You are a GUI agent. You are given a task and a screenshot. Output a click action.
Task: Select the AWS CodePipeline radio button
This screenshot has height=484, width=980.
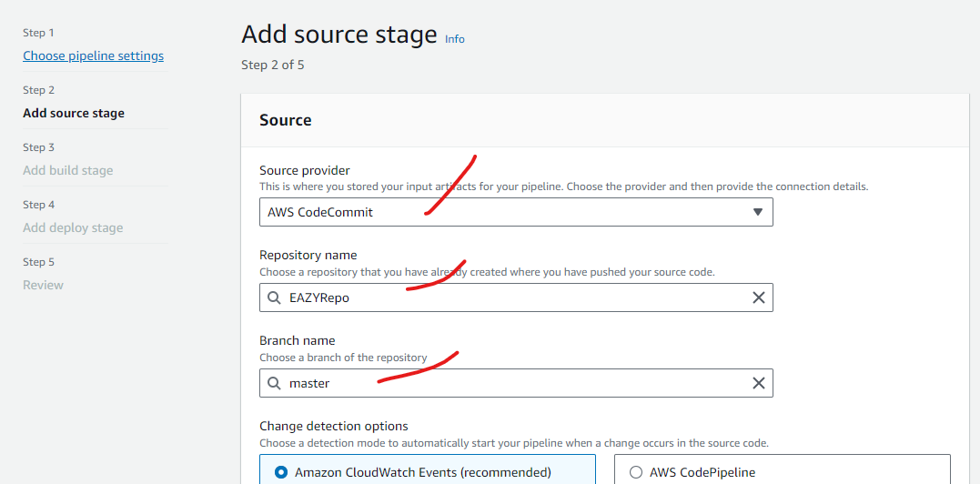[x=636, y=472]
